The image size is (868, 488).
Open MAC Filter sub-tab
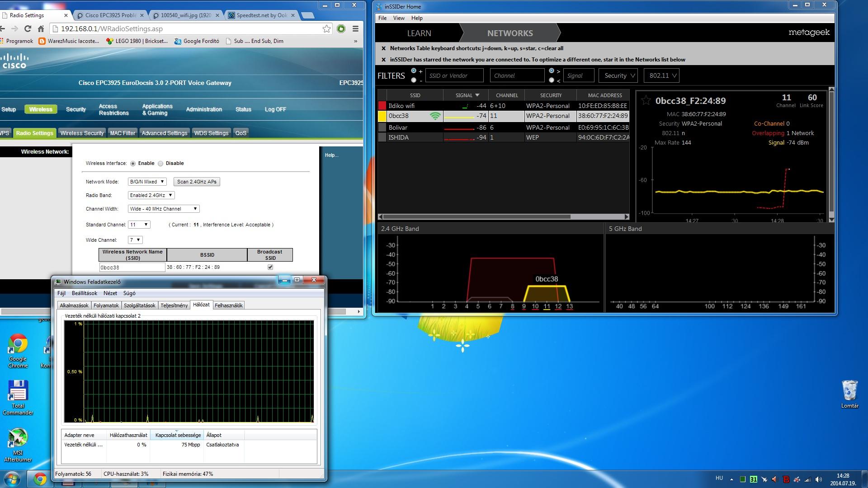tap(123, 133)
